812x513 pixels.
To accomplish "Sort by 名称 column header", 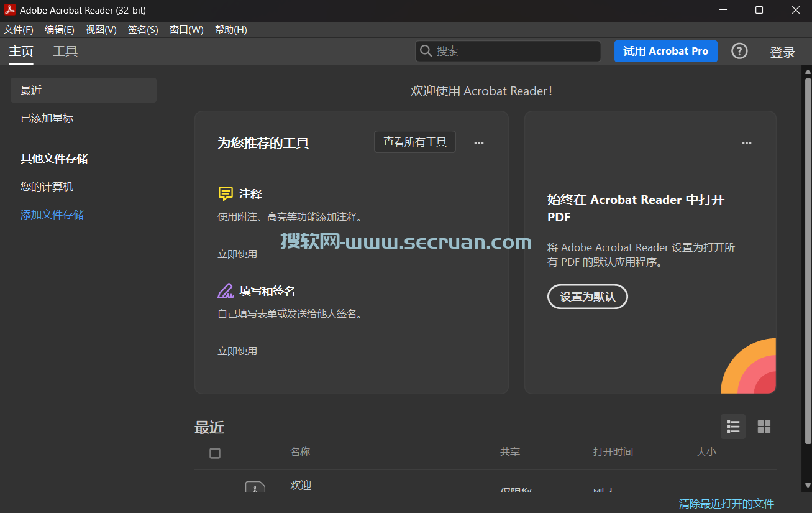I will [300, 452].
